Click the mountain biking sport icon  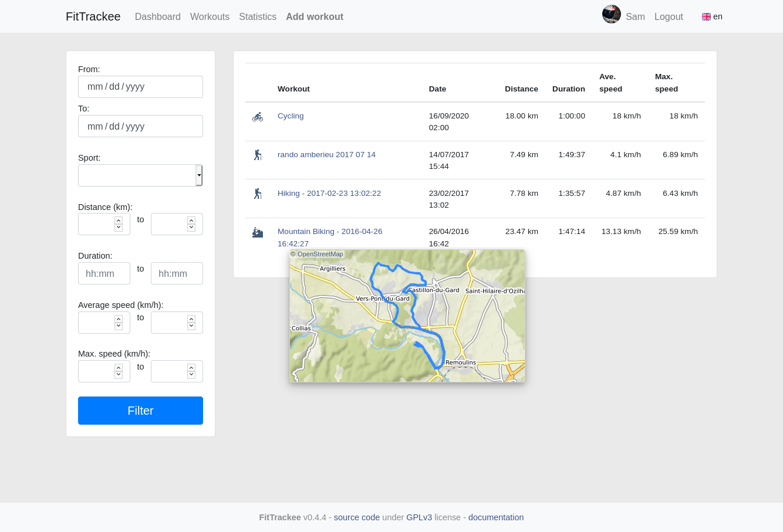coord(258,232)
